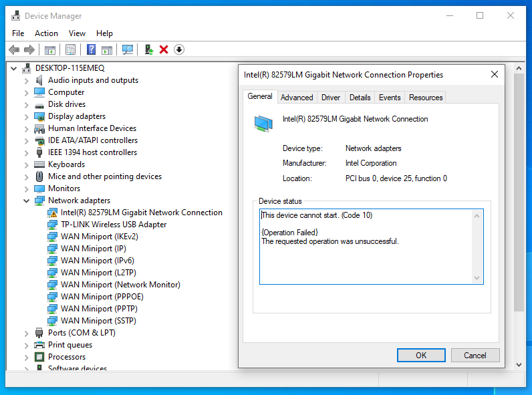The height and width of the screenshot is (395, 532).
Task: Expand the Display adapters node
Action: 27,116
